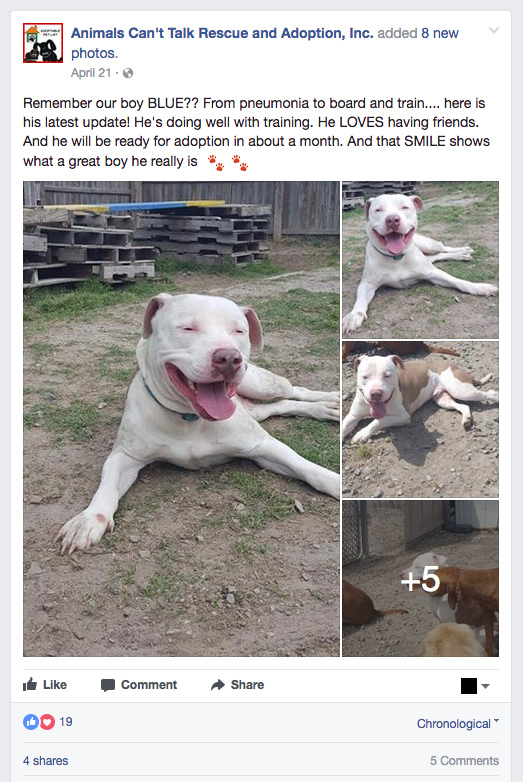Open the April 21 post timestamp

pos(91,73)
